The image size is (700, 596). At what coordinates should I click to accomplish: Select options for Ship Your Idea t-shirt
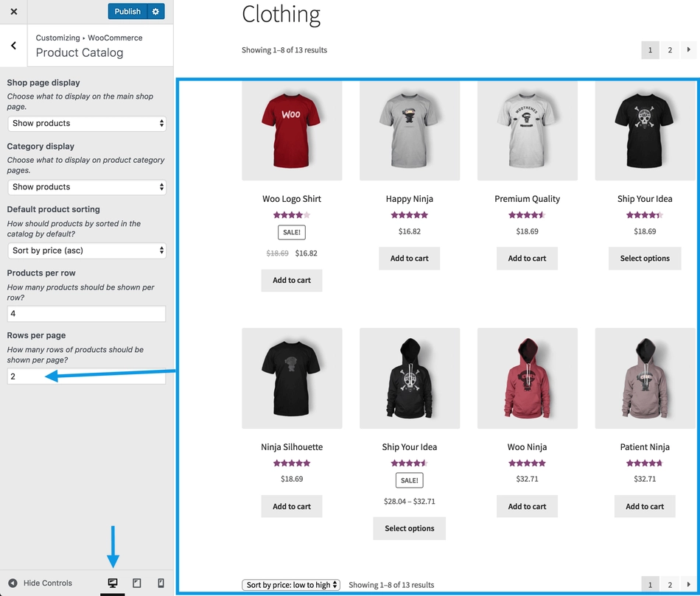pos(645,259)
